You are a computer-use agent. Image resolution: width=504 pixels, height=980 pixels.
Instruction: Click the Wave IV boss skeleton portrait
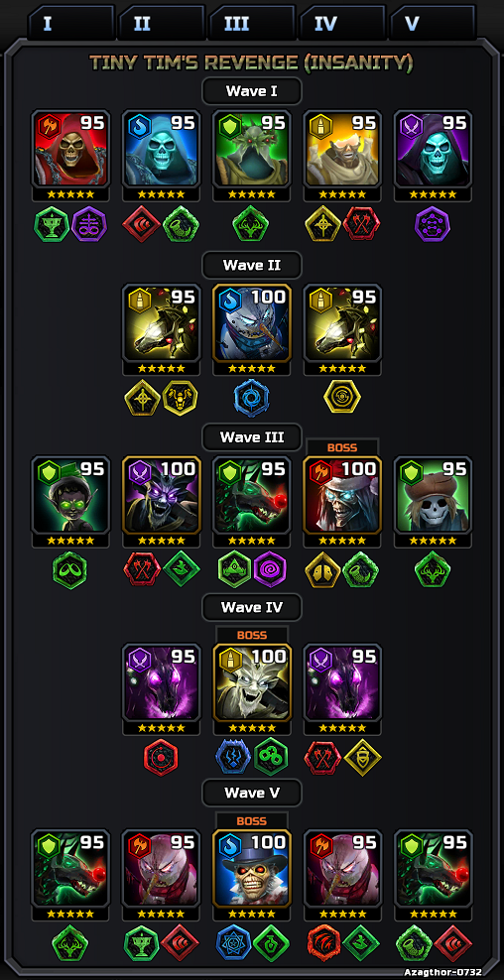pyautogui.click(x=252, y=682)
